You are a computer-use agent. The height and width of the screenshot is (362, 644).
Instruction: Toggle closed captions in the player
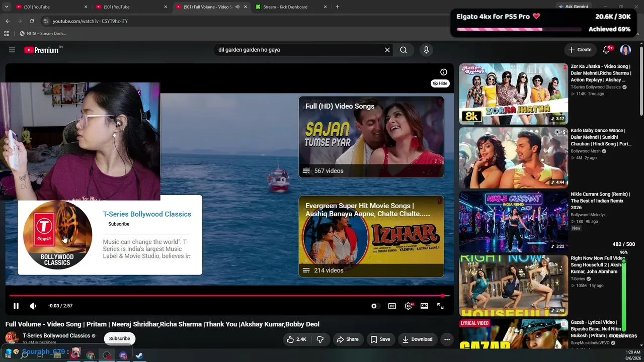pyautogui.click(x=392, y=306)
